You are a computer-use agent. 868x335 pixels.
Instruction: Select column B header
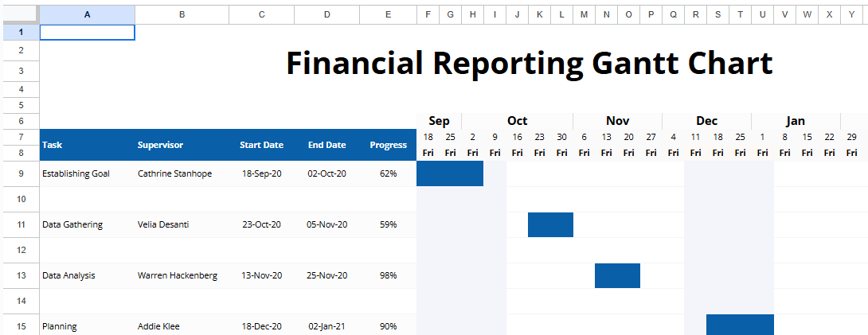182,15
